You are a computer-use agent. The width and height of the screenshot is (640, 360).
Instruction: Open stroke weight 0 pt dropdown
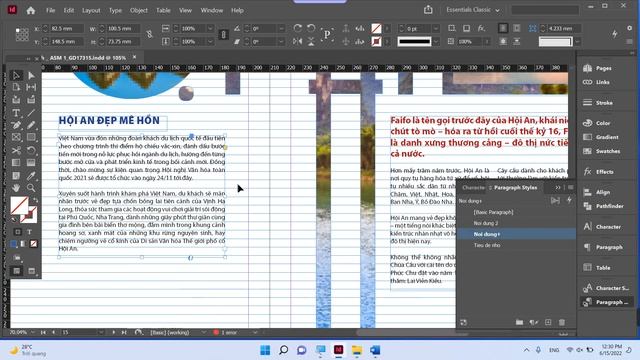436,29
